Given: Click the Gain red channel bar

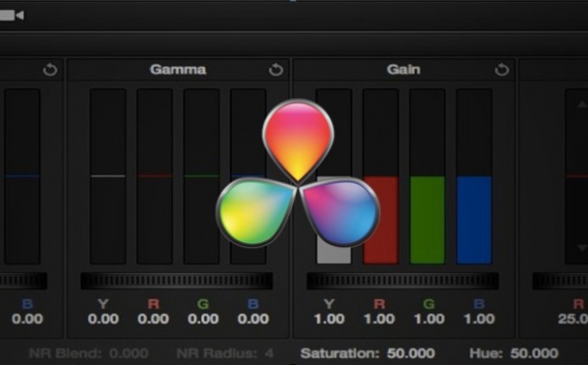Looking at the screenshot, I should pyautogui.click(x=380, y=177).
